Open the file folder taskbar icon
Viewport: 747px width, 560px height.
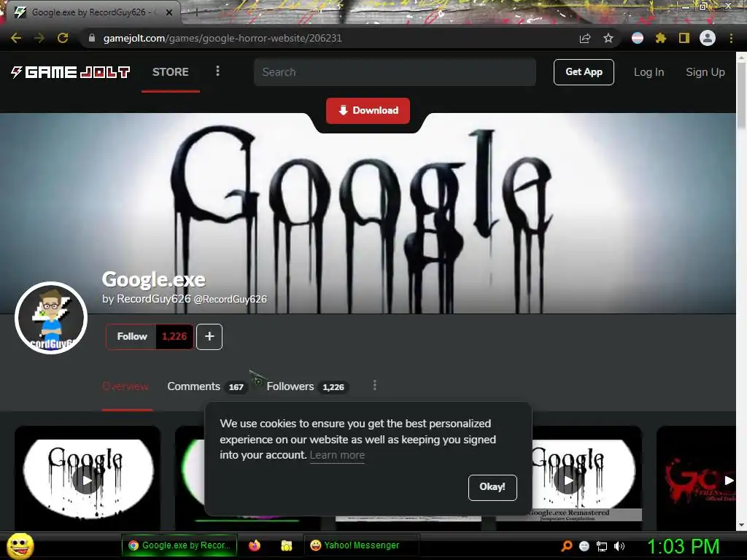286,545
